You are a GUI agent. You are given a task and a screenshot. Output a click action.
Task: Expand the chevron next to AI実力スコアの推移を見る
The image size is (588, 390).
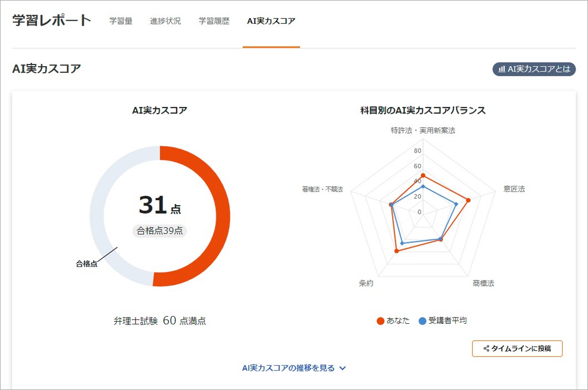pos(343,368)
